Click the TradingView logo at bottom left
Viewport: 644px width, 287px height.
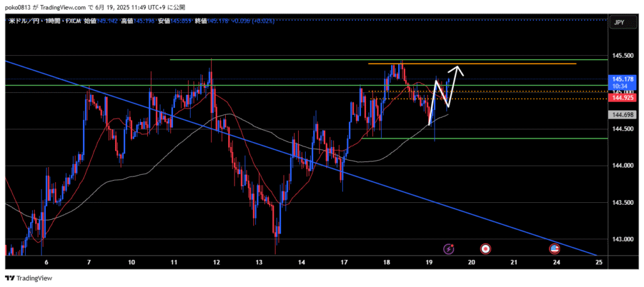(x=30, y=278)
